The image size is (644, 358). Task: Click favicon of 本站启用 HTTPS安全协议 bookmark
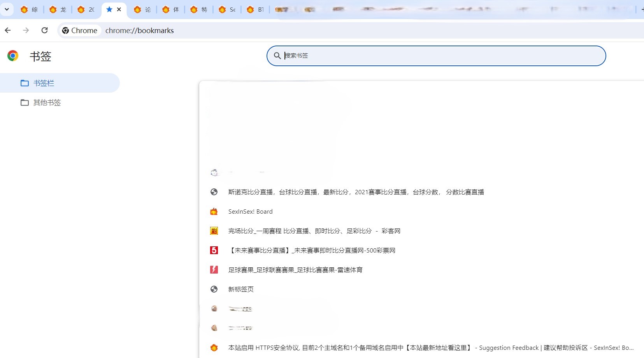click(x=214, y=347)
